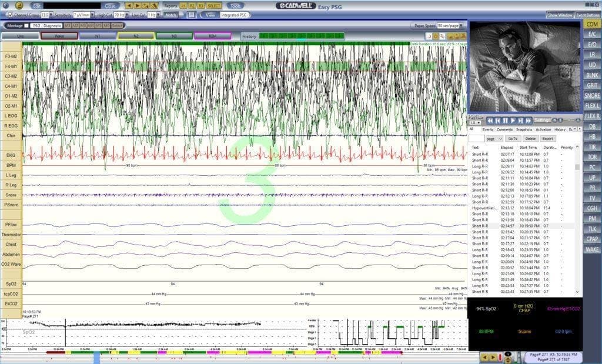This screenshot has height=364, width=602.
Task: Open the High Cut filter dropdown
Action: (x=127, y=14)
